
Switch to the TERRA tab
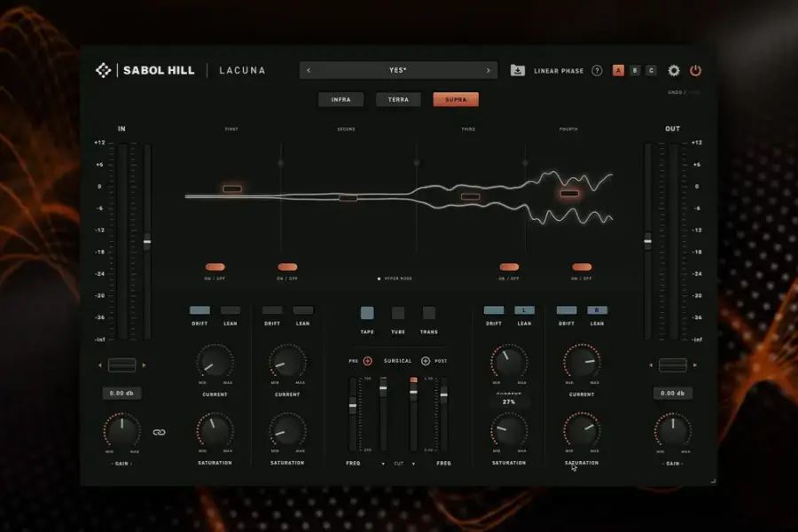point(398,99)
